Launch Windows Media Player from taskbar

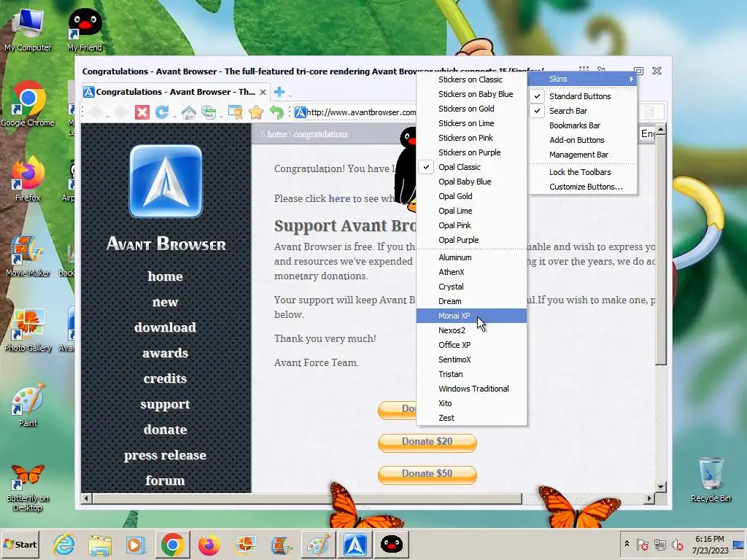coord(136,544)
